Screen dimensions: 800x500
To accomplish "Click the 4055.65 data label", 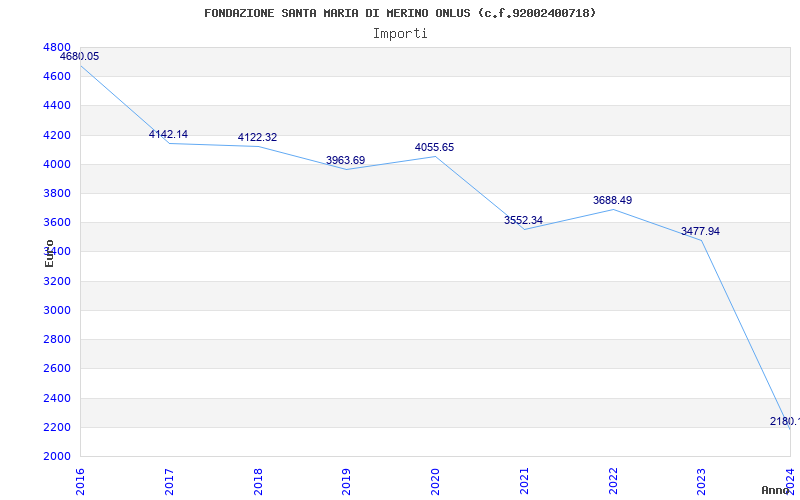I will 434,147.
